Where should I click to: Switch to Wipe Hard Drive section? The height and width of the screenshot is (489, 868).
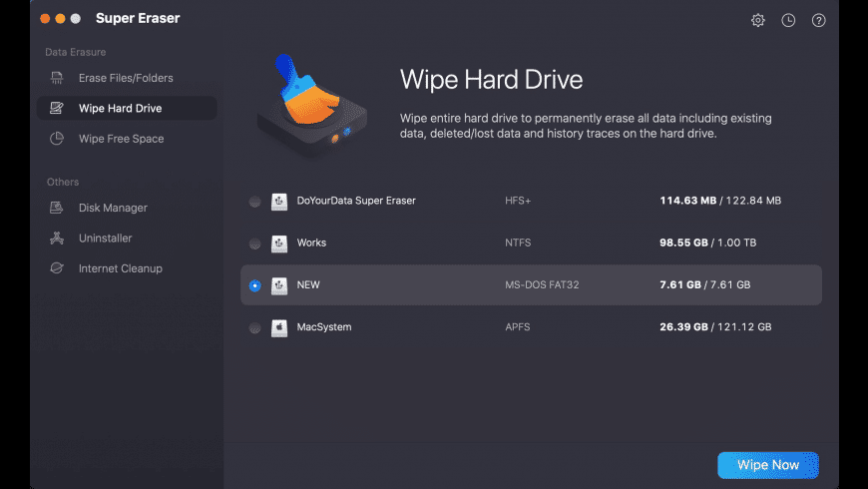pyautogui.click(x=127, y=108)
